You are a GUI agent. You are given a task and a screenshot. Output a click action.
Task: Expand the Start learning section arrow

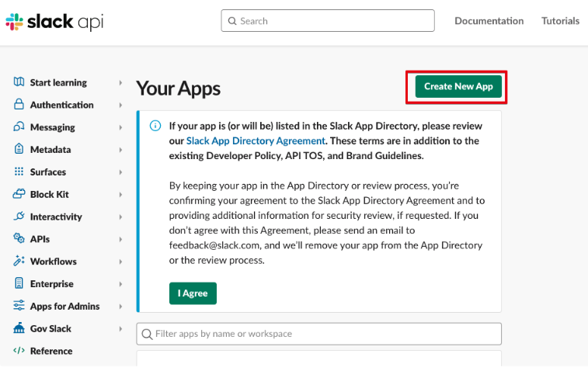click(x=120, y=82)
